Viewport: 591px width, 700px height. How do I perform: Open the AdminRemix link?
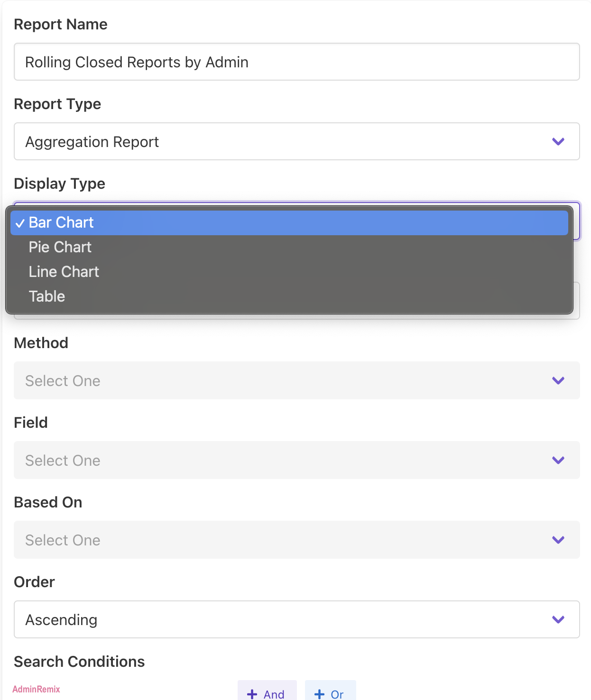click(x=36, y=689)
